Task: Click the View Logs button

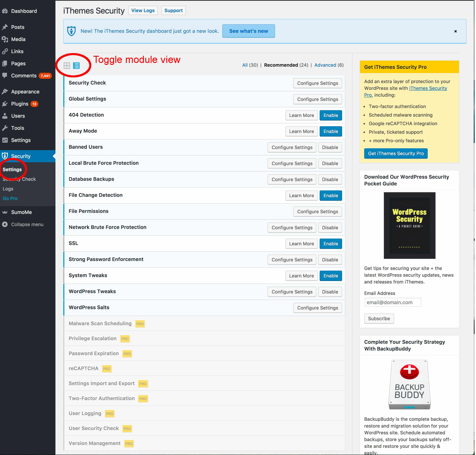Action: (143, 10)
